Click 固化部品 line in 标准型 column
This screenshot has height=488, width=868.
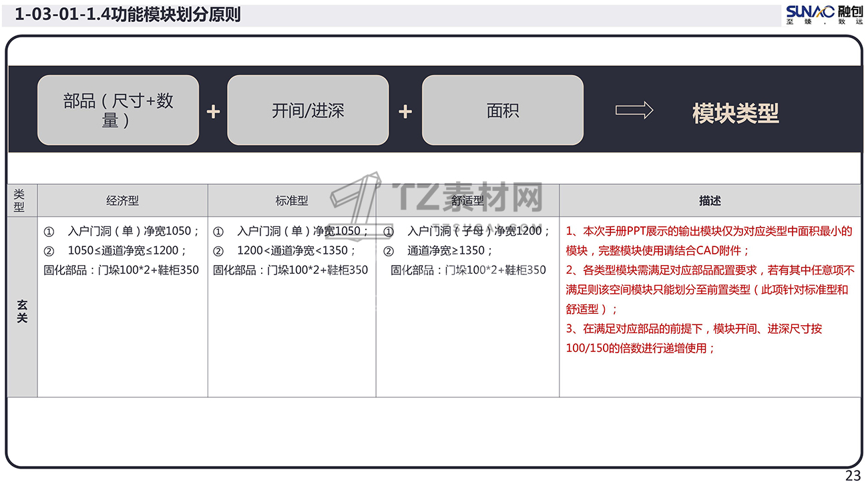(x=290, y=270)
